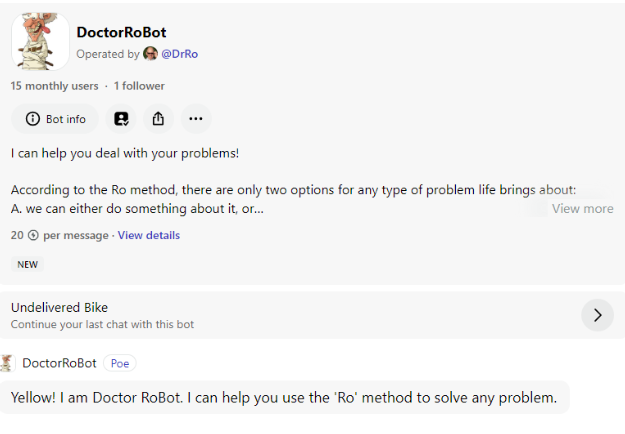The width and height of the screenshot is (625, 434).
Task: Open View details for message pricing
Action: pos(149,235)
